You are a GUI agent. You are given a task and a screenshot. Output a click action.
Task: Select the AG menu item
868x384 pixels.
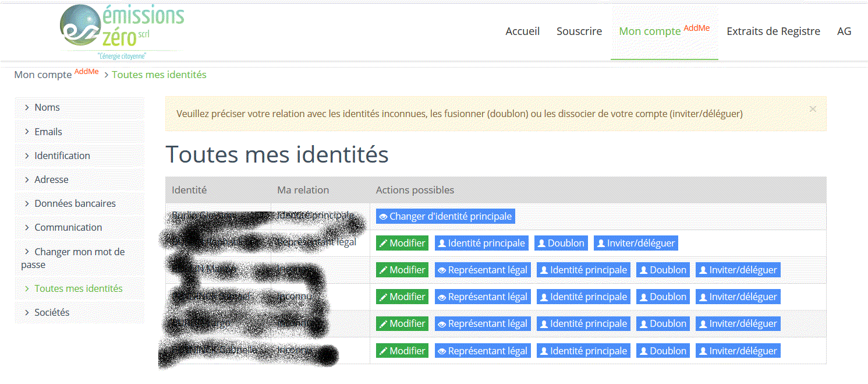tap(844, 31)
